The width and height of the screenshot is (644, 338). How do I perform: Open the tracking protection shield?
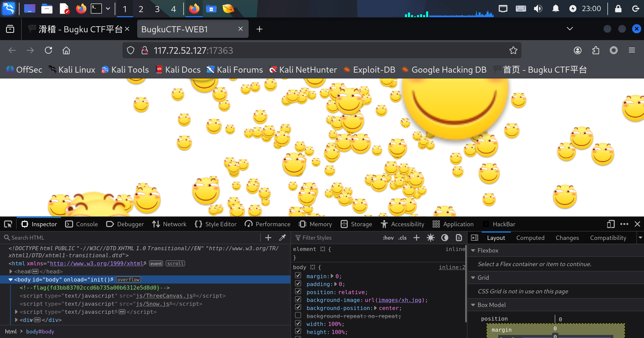(x=130, y=50)
